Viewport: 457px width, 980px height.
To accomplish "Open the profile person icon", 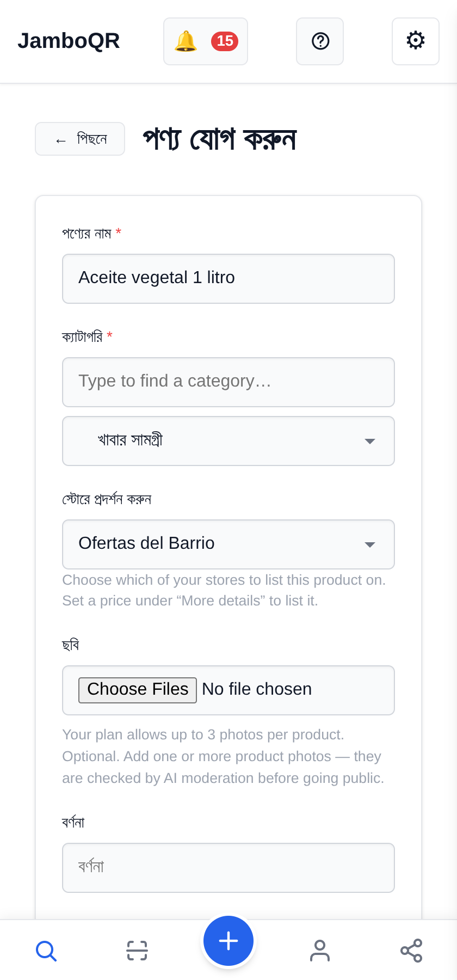I will click(320, 951).
